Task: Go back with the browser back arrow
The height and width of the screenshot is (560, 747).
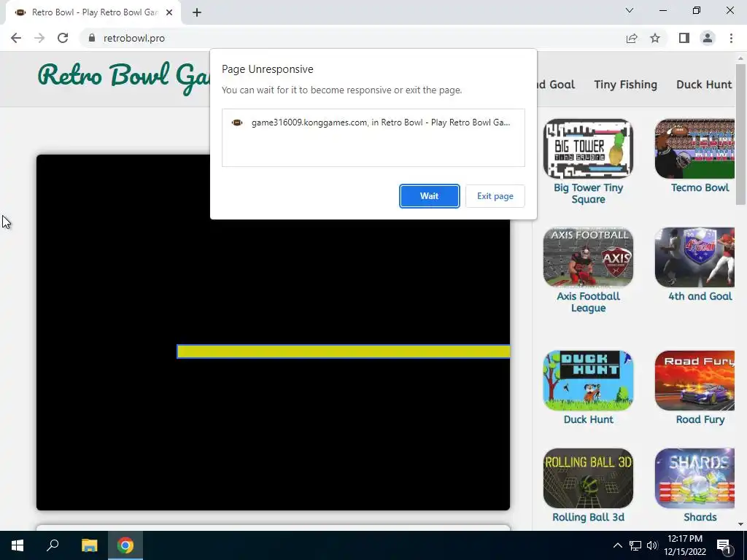Action: (x=16, y=38)
